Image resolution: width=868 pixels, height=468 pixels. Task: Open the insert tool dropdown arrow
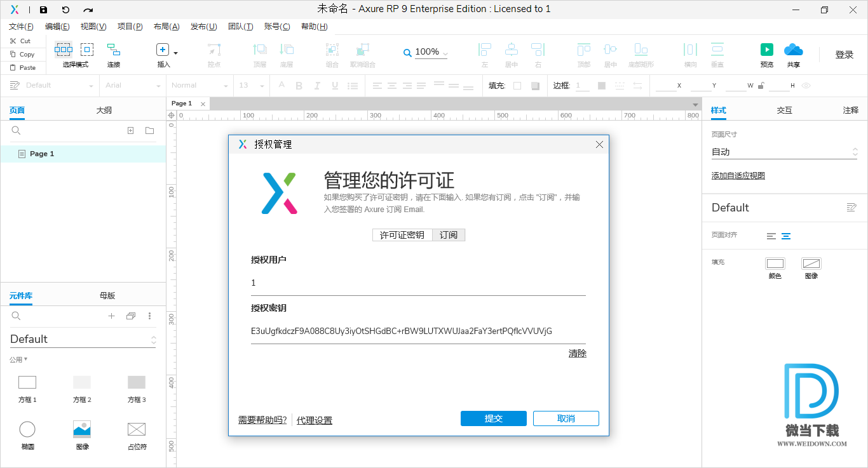pos(176,53)
